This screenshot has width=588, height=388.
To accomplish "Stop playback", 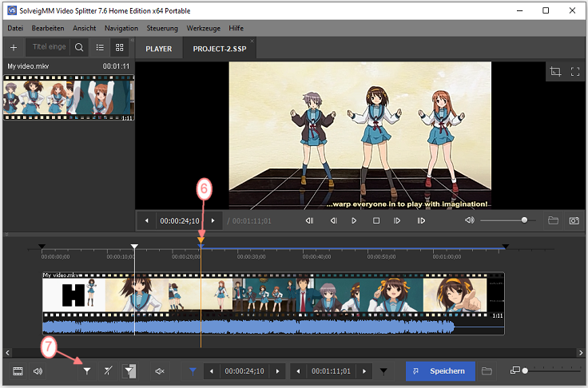I will click(x=376, y=221).
